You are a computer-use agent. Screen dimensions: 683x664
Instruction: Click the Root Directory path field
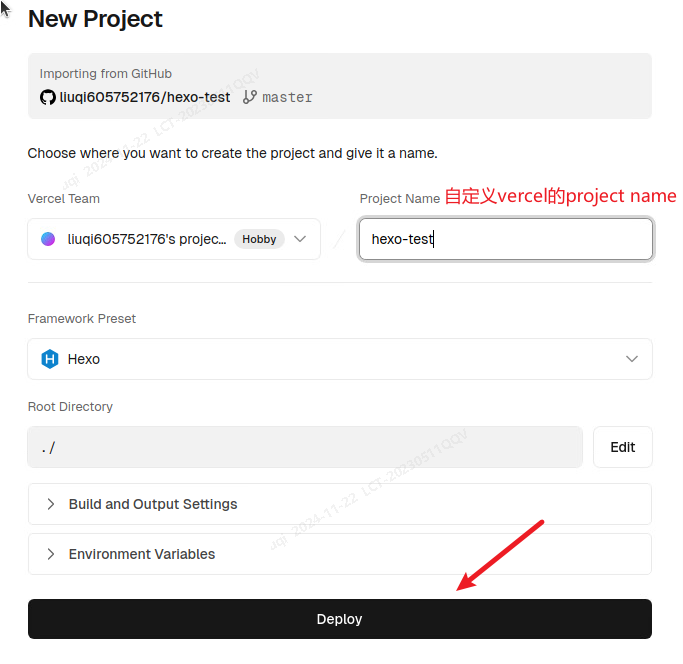click(305, 447)
